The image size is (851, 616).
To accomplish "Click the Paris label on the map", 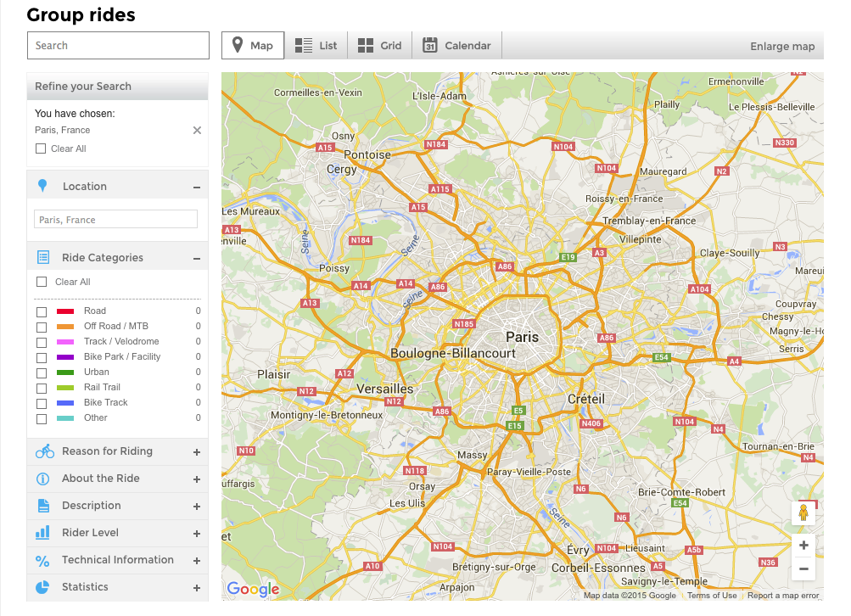I will pyautogui.click(x=522, y=337).
